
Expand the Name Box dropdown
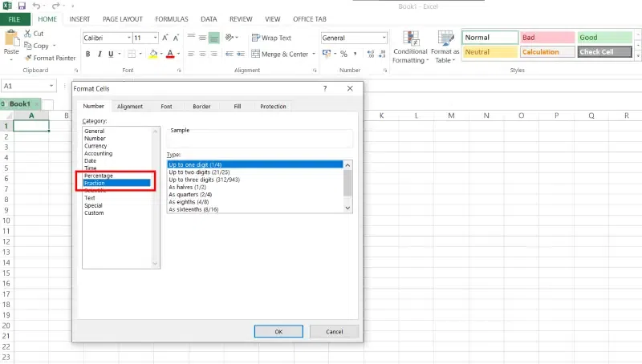(51, 86)
